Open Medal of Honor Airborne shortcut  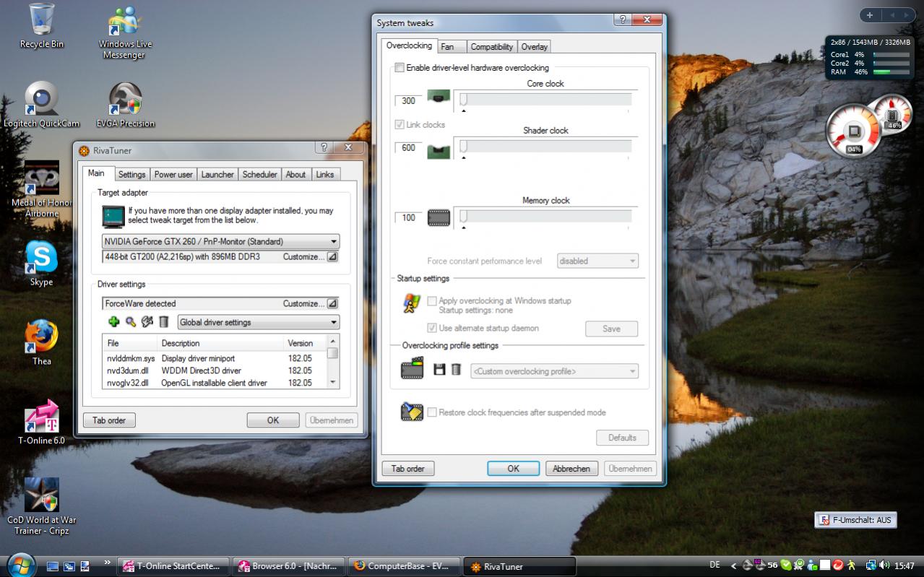pos(41,189)
